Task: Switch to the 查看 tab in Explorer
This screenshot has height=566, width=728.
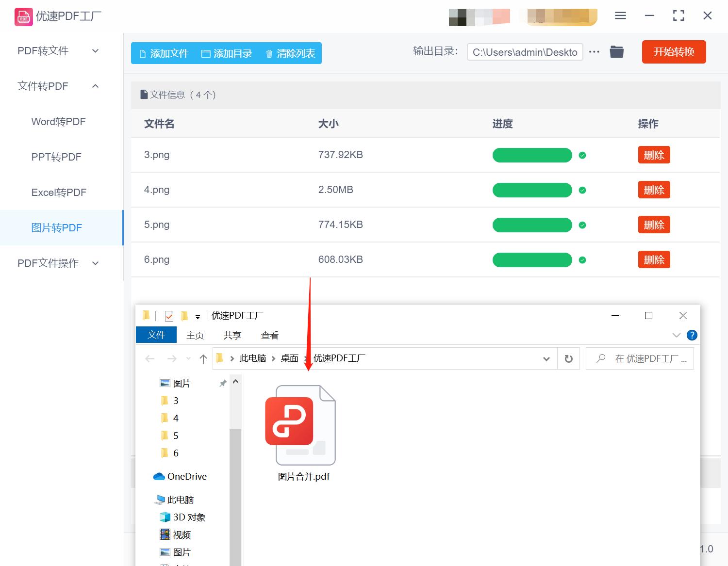Action: tap(269, 335)
